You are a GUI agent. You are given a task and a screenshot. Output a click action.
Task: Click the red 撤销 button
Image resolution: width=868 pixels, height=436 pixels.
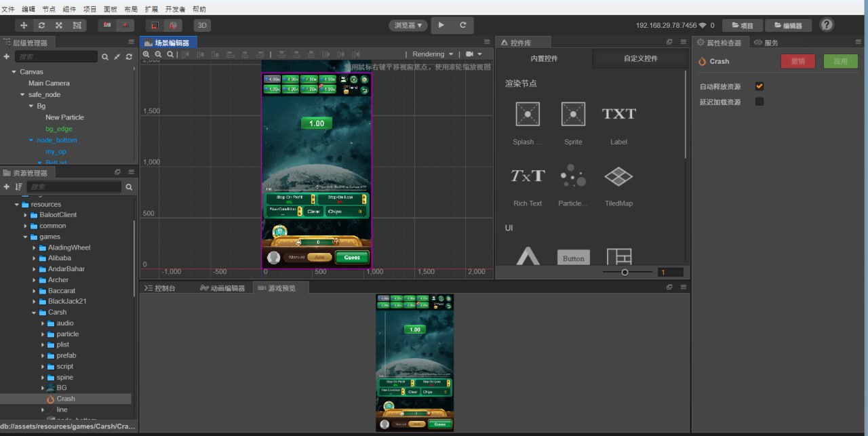coord(798,61)
